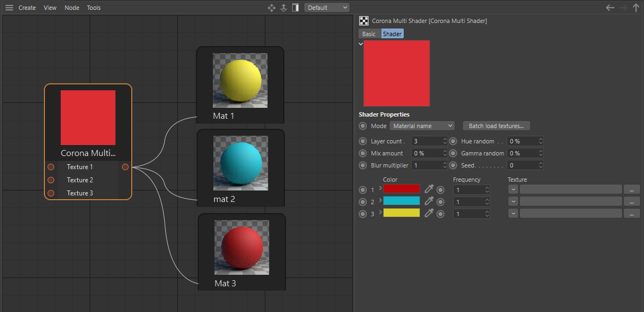Click the layer 1 Frequency stepper arrows
The height and width of the screenshot is (312, 644).
tap(487, 190)
